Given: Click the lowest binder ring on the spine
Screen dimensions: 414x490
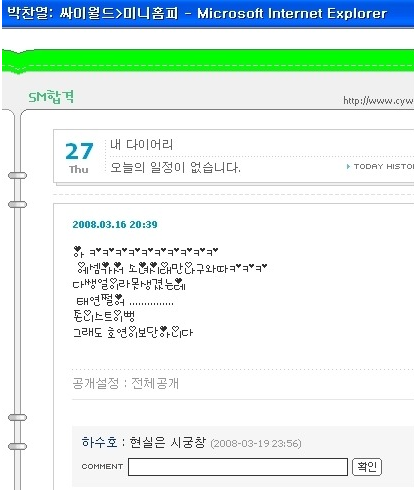Looking at the screenshot, I should 17,446.
